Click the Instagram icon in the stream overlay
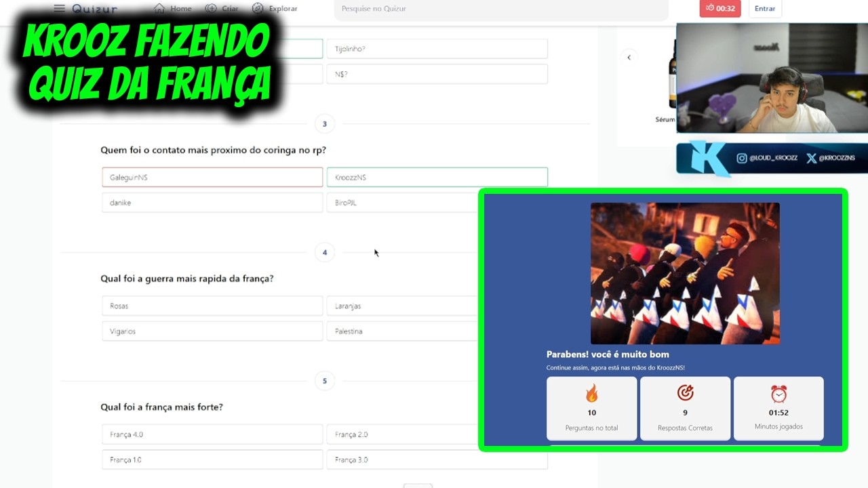This screenshot has height=488, width=868. click(742, 158)
